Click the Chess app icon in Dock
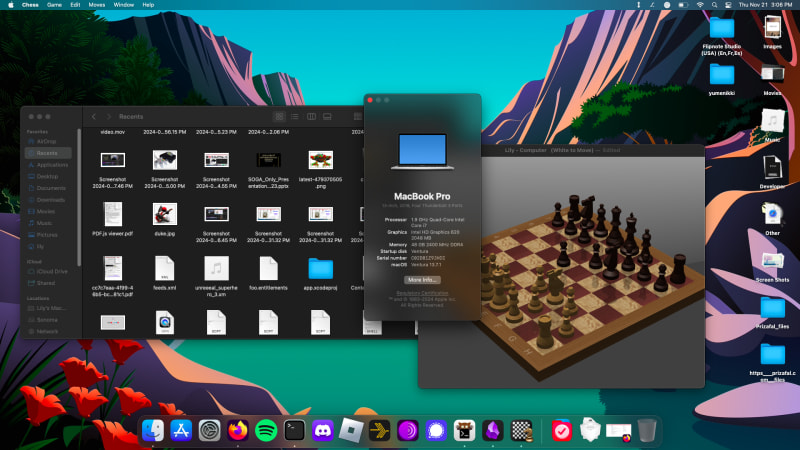Viewport: 800px width, 450px height. tap(521, 430)
